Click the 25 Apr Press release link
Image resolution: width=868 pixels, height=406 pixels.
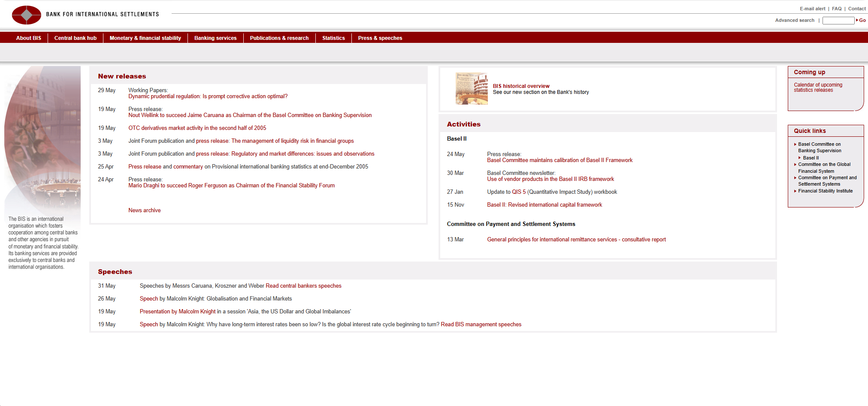click(145, 167)
